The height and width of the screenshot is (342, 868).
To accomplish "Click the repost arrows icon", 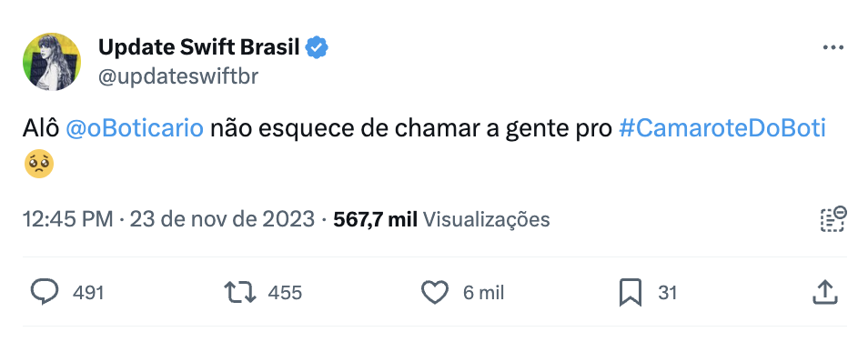I will point(239,292).
